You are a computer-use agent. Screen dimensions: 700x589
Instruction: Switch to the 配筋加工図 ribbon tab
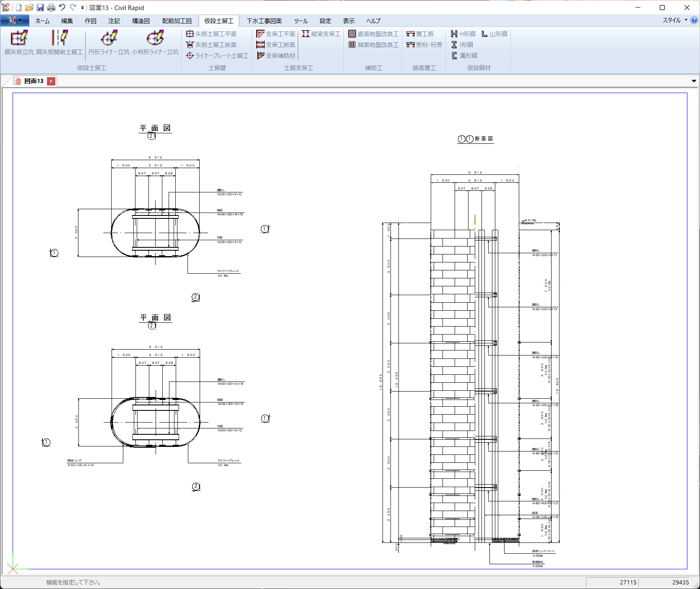(177, 21)
